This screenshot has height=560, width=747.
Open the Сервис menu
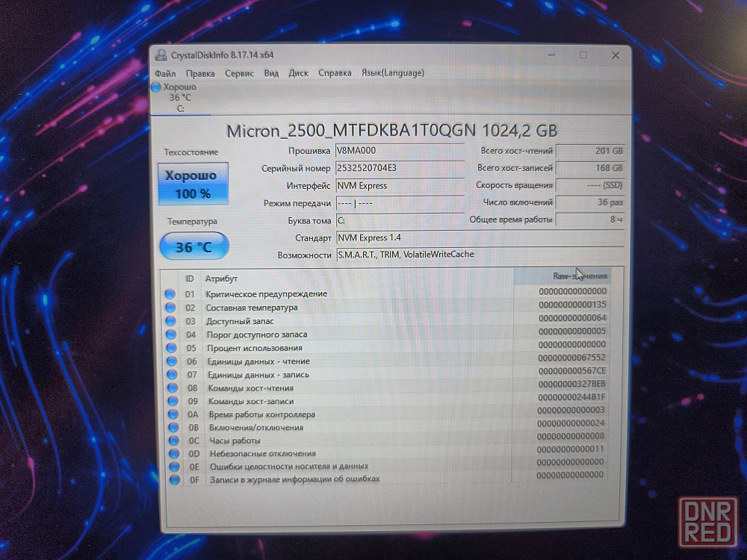239,73
